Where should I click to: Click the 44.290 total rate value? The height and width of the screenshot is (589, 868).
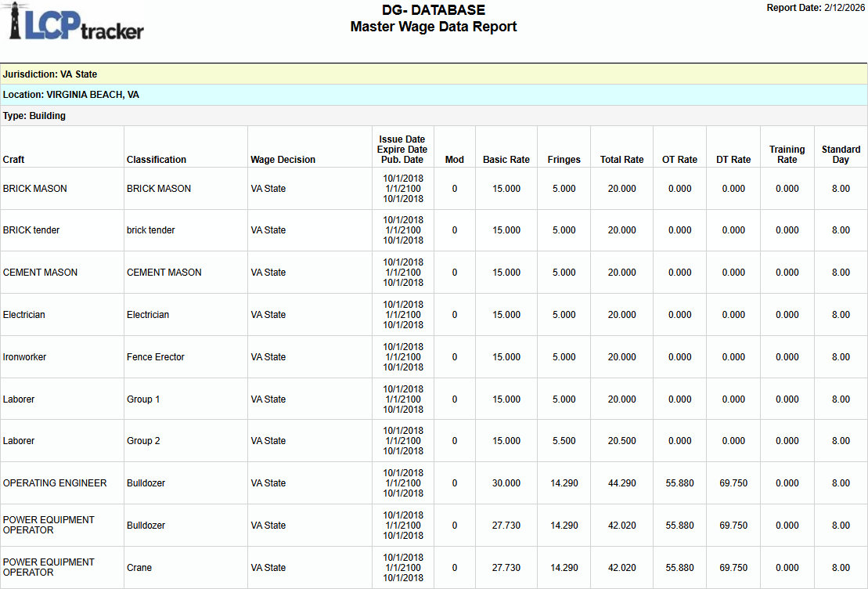coord(622,483)
